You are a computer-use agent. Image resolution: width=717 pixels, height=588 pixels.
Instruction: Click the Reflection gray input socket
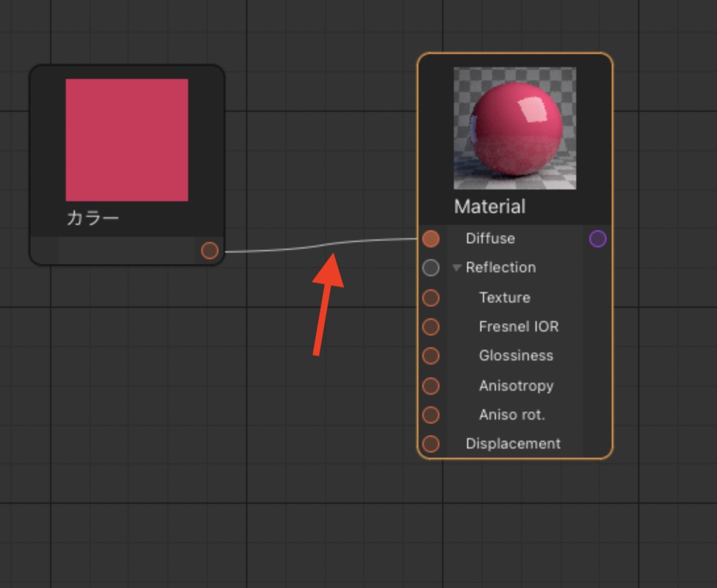(430, 268)
